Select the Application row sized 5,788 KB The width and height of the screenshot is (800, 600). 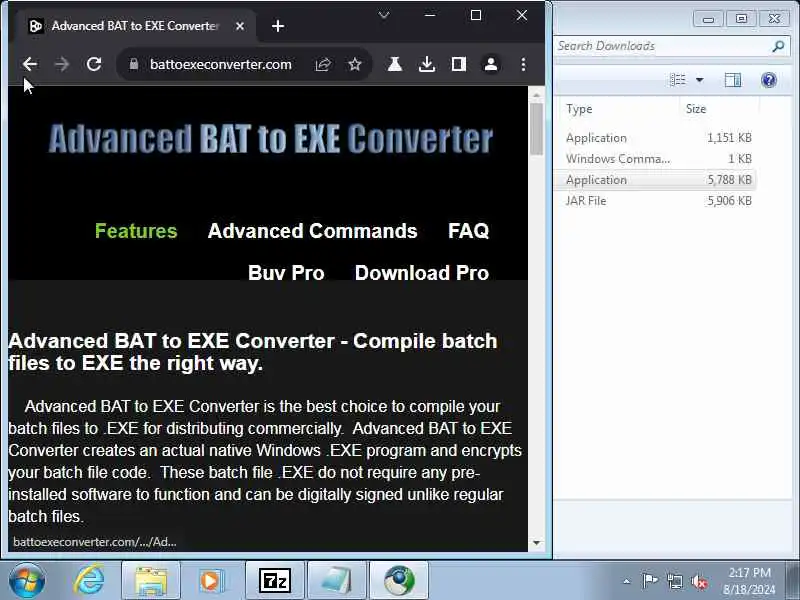pyautogui.click(x=655, y=180)
